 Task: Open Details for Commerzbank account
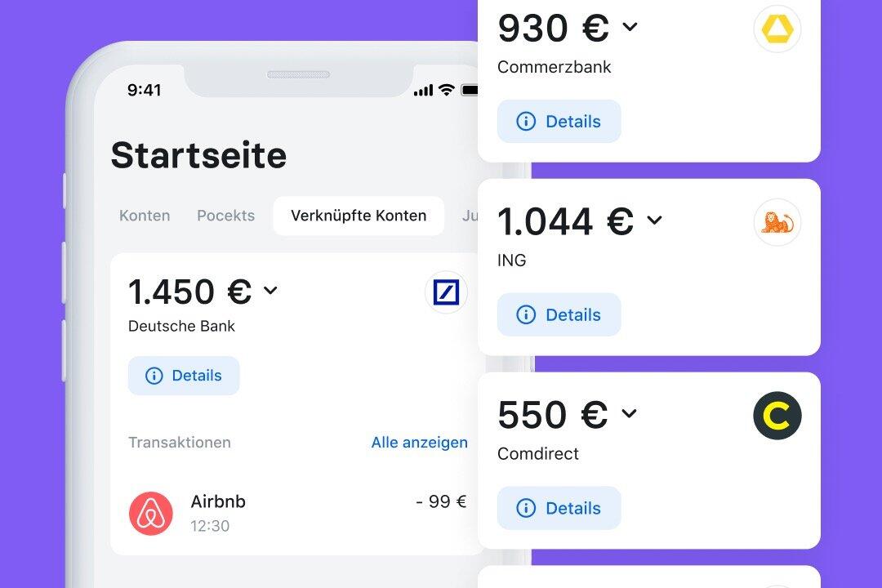559,122
